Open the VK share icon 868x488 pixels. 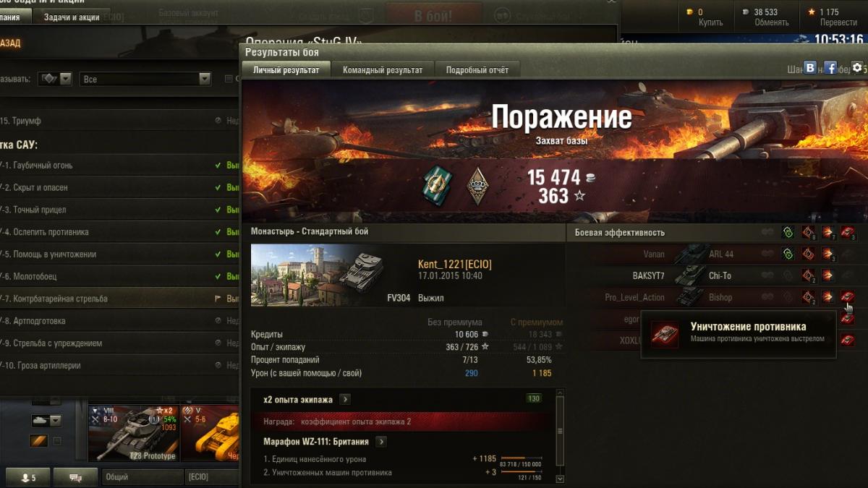click(x=810, y=67)
